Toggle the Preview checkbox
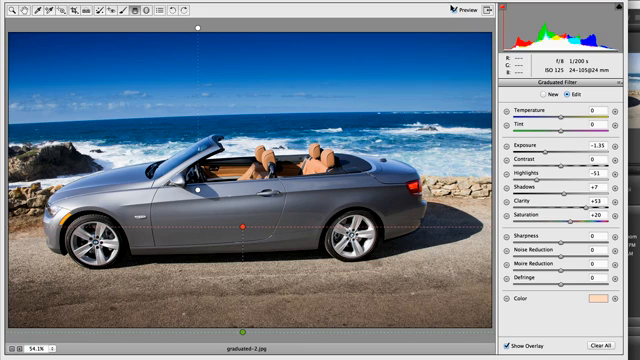The height and width of the screenshot is (360, 640). coord(453,9)
